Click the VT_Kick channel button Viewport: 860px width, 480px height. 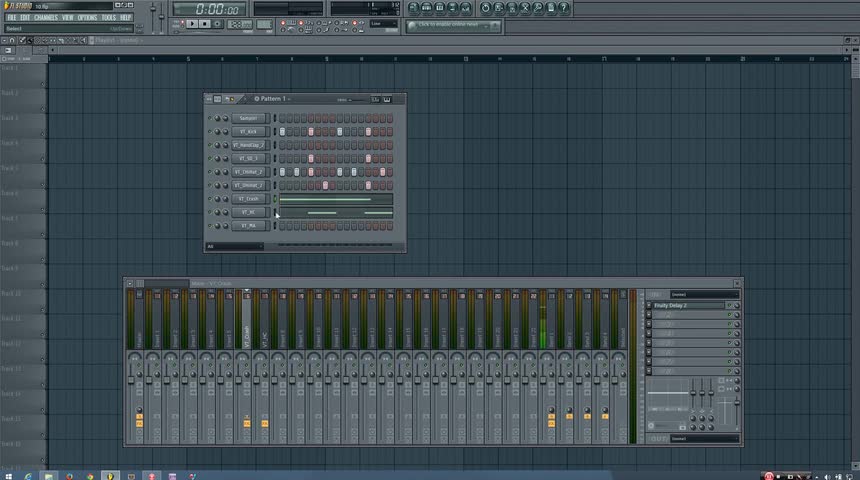pyautogui.click(x=247, y=131)
